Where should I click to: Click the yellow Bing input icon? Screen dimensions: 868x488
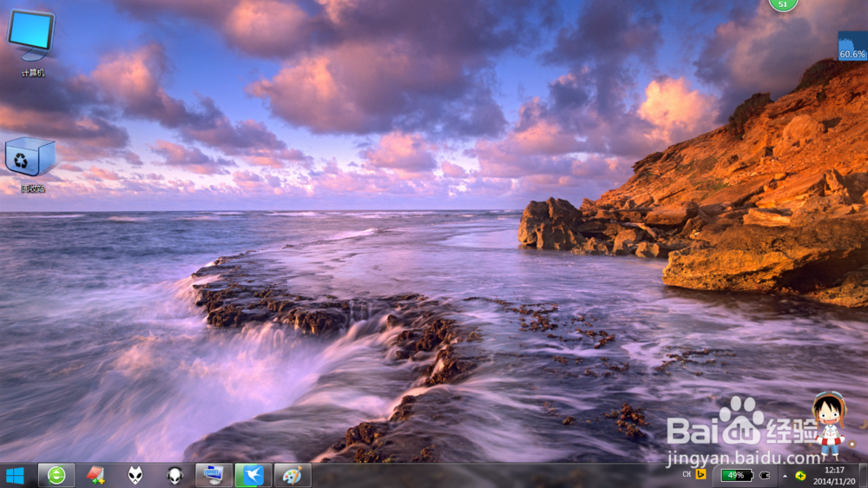[x=700, y=475]
